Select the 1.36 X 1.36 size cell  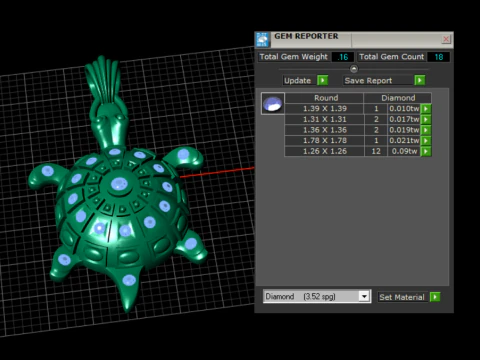(x=324, y=130)
